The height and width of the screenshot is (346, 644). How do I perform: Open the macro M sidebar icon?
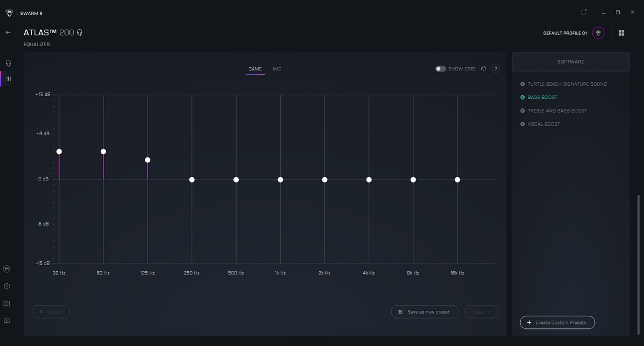pyautogui.click(x=7, y=269)
